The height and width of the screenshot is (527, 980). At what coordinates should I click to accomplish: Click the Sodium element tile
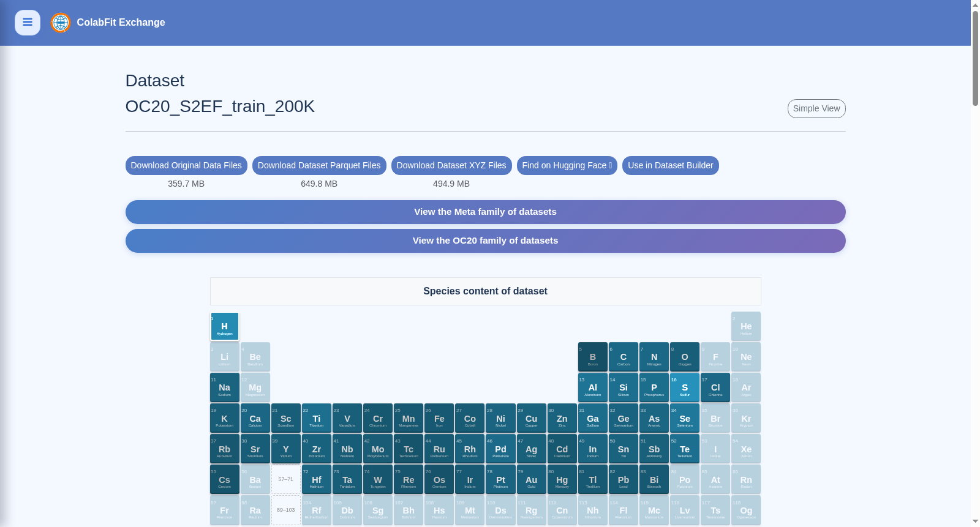tap(225, 387)
